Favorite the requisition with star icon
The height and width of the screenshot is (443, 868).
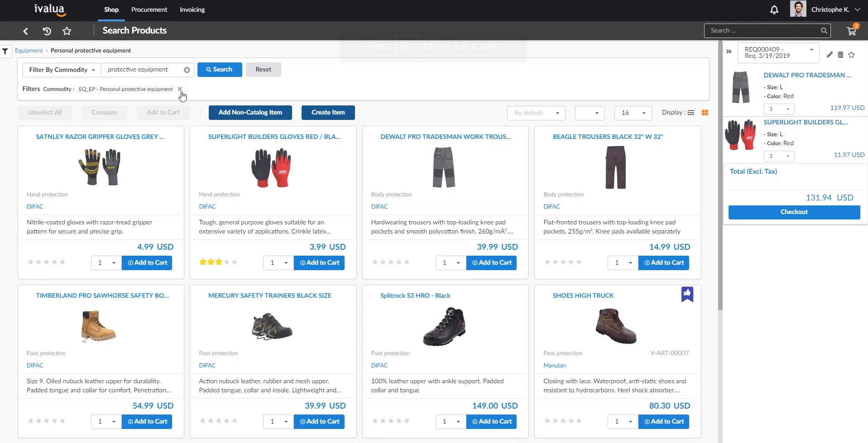pyautogui.click(x=852, y=55)
